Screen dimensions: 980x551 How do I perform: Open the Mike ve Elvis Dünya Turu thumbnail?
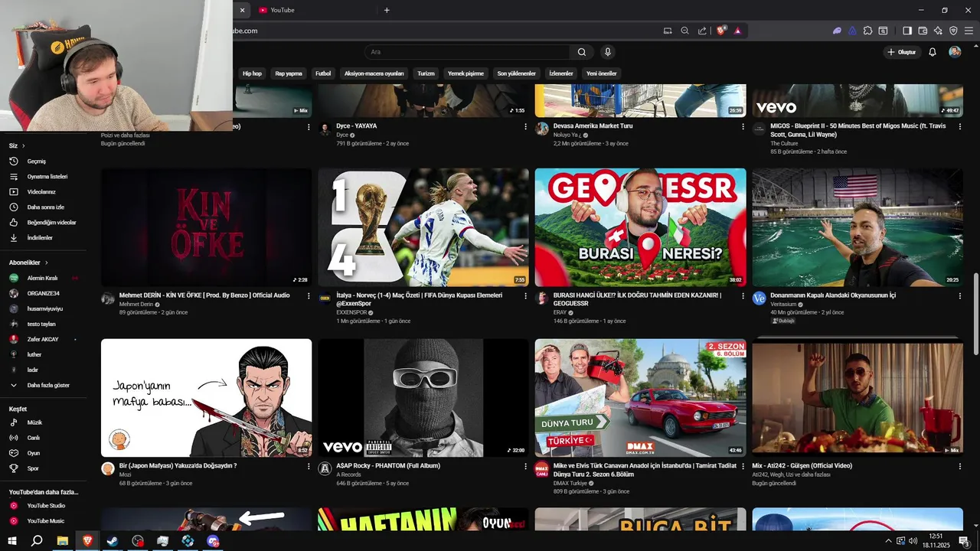coord(641,398)
